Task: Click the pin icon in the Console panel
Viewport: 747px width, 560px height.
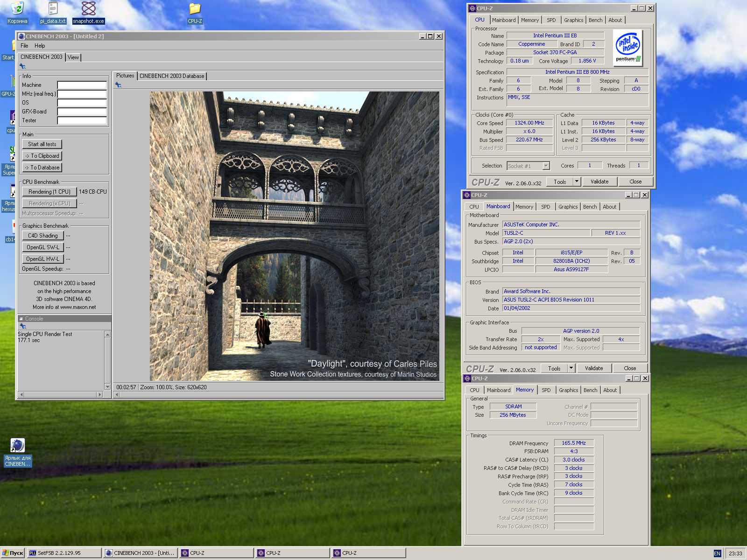Action: point(22,326)
